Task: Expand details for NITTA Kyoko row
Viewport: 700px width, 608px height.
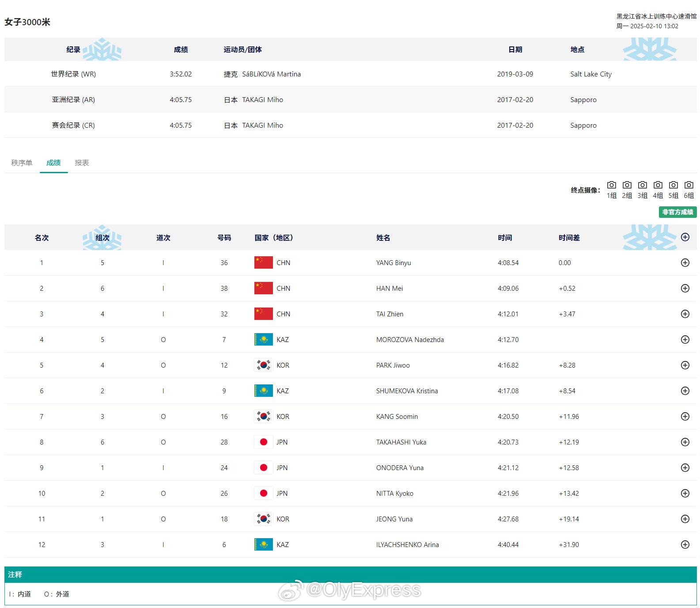Action: click(x=685, y=493)
